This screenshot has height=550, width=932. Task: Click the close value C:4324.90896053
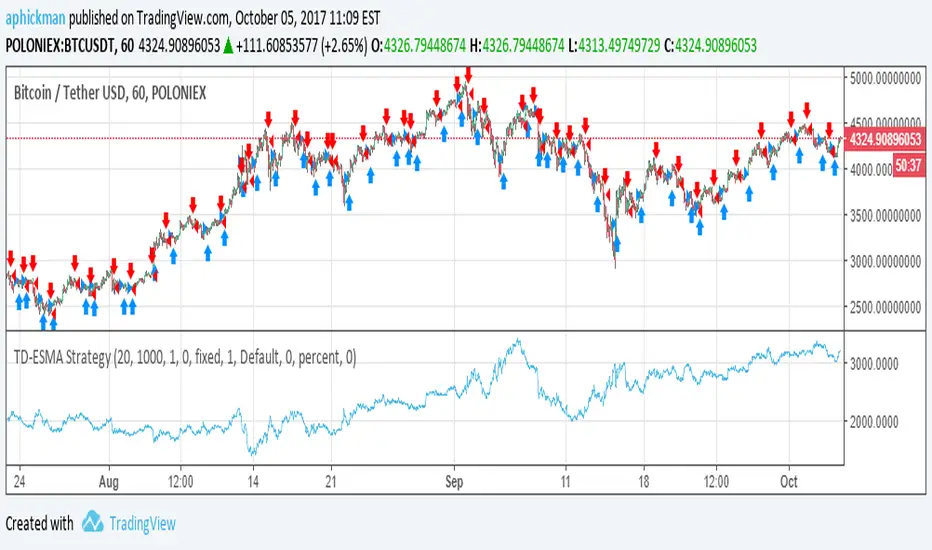pyautogui.click(x=710, y=46)
